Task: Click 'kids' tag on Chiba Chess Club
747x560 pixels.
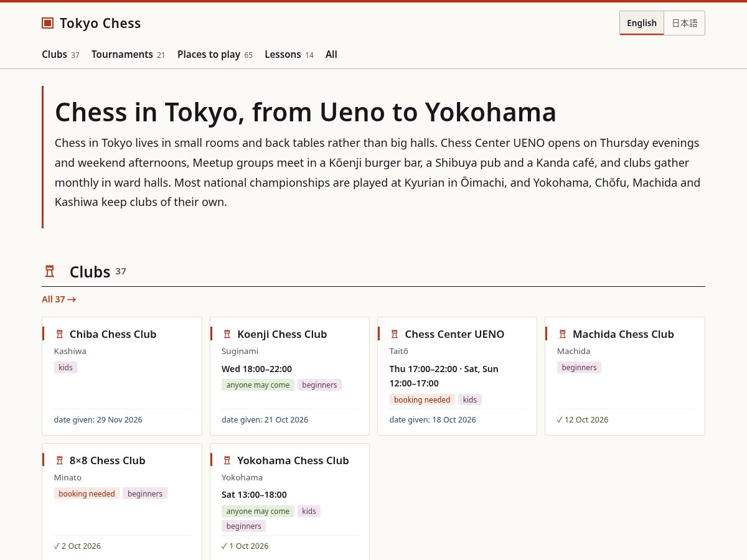Action: (65, 368)
